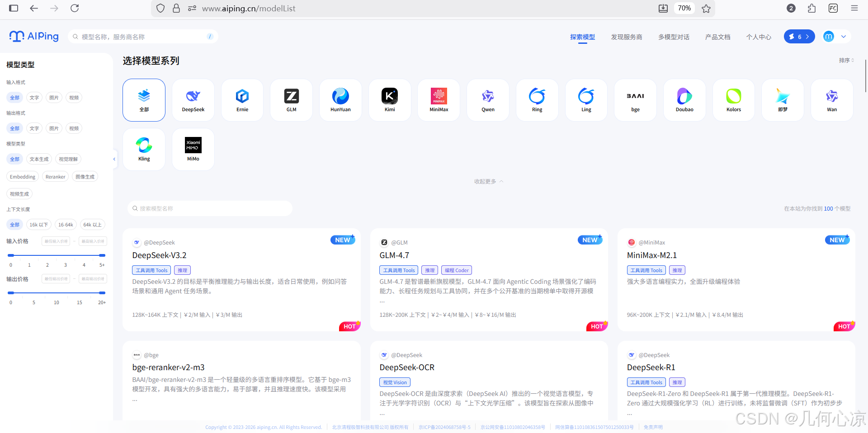Open the browser extensions icon
Image resolution: width=868 pixels, height=433 pixels.
(x=812, y=8)
